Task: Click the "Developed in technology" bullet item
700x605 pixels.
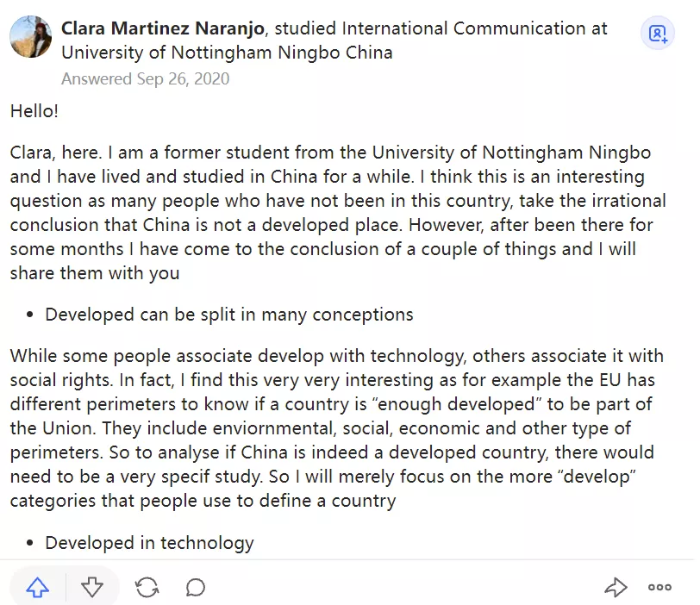Action: coord(149,543)
